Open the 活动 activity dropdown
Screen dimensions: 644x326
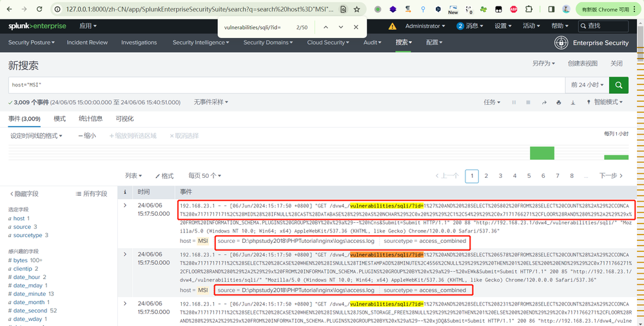tap(531, 26)
